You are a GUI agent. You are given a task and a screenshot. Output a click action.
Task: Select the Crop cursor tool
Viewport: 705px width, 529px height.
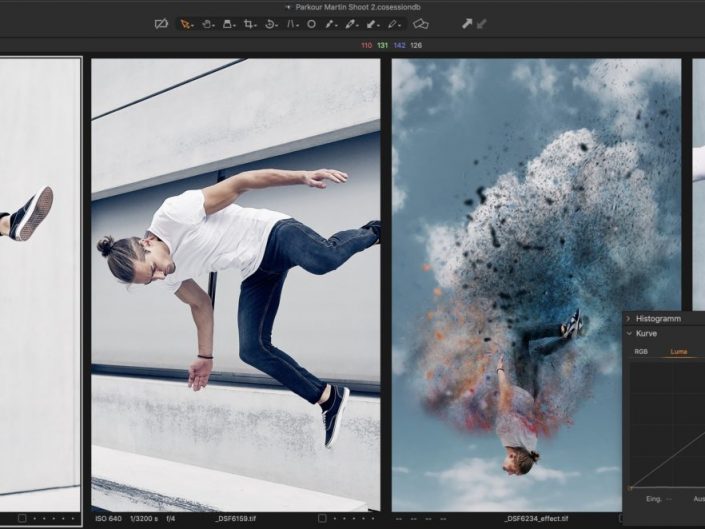point(249,24)
